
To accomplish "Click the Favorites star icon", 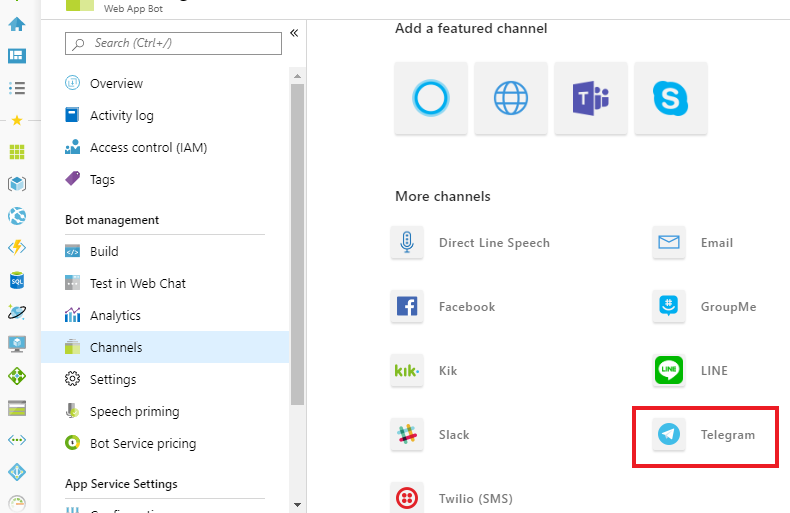I will click(x=17, y=120).
